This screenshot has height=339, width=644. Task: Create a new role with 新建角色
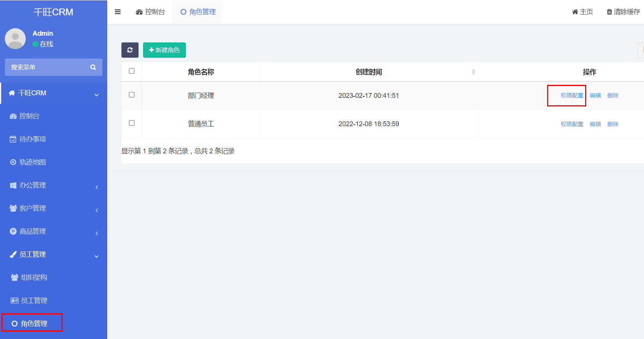coord(164,50)
